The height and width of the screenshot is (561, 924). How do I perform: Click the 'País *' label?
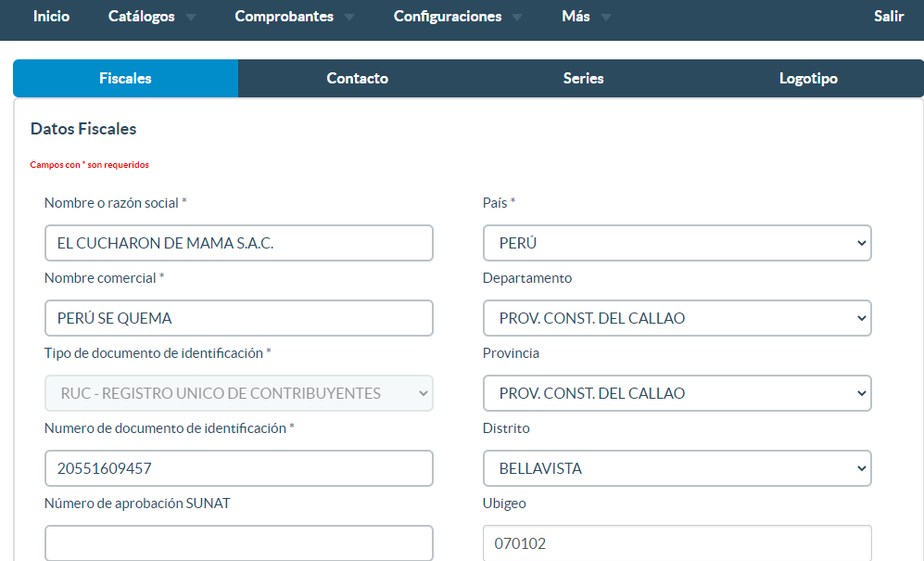[500, 203]
